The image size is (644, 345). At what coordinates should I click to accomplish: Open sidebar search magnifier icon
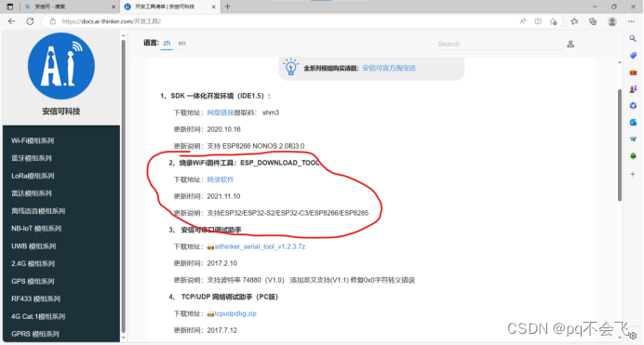(633, 38)
